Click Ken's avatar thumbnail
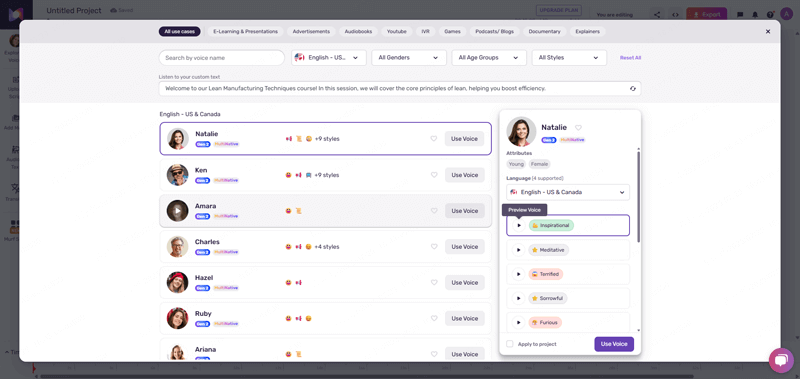The height and width of the screenshot is (379, 800). click(178, 175)
